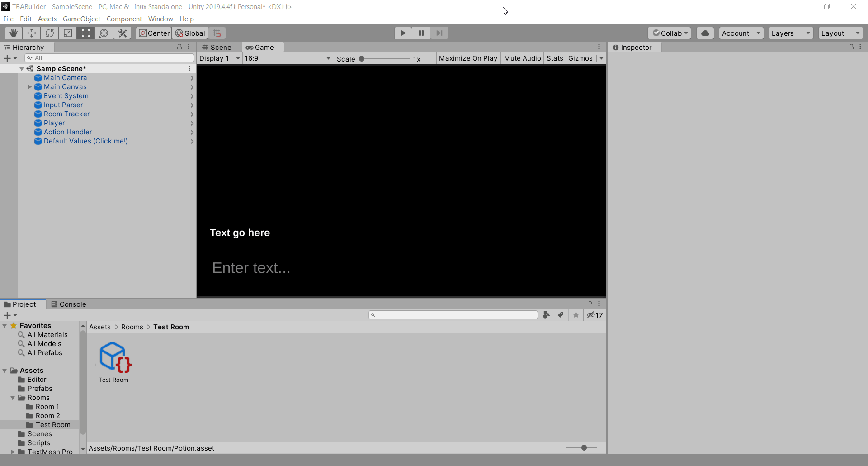The width and height of the screenshot is (868, 466).
Task: Select Input Parser object
Action: tap(63, 105)
